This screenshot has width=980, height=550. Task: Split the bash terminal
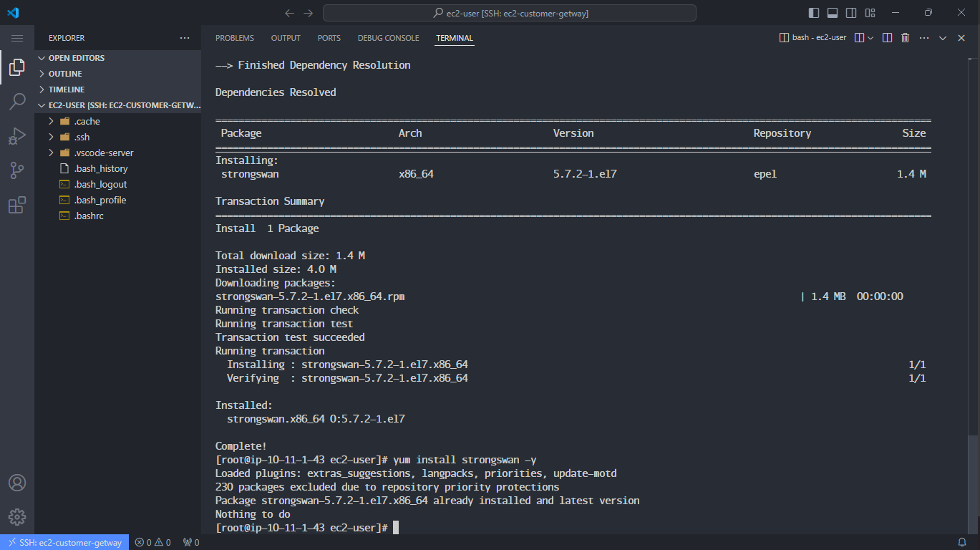pyautogui.click(x=886, y=37)
